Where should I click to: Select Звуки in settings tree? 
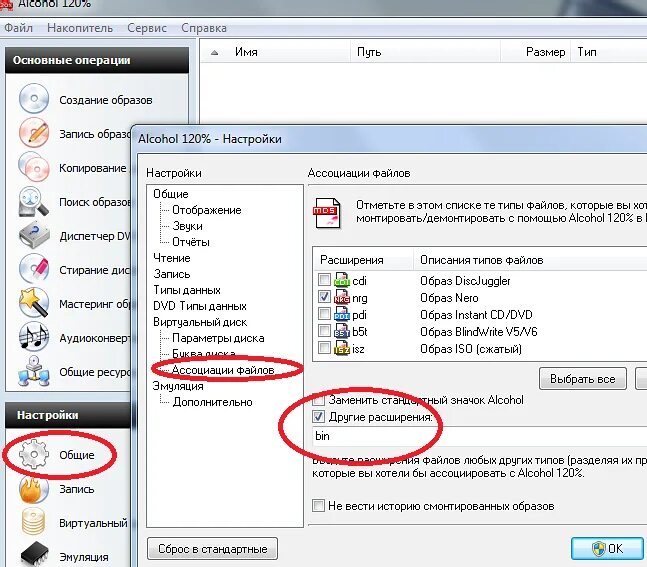click(x=187, y=226)
